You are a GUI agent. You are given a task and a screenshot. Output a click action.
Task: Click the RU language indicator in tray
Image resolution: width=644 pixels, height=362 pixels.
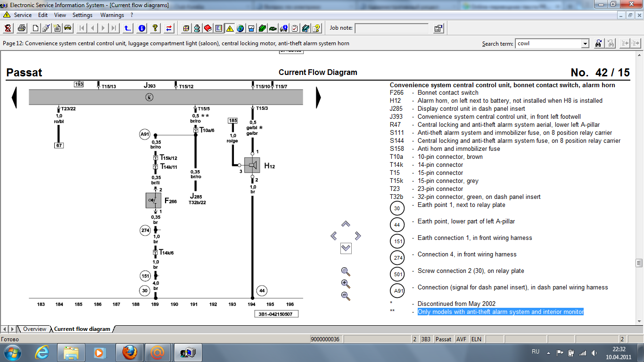[536, 352]
